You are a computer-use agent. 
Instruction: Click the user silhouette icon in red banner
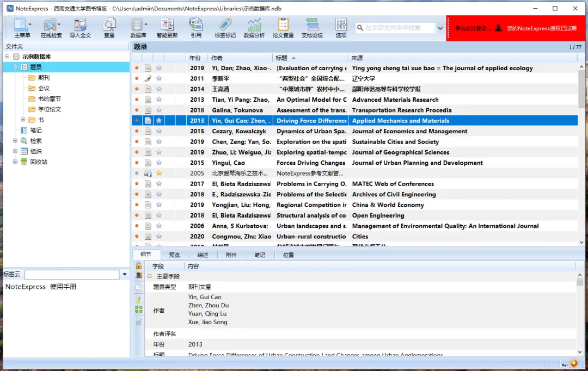click(x=498, y=28)
